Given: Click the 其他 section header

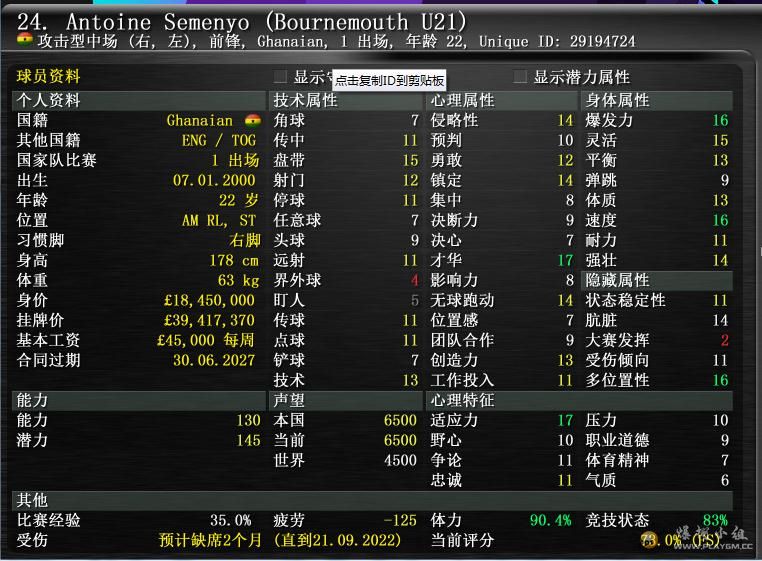Looking at the screenshot, I should (372, 500).
